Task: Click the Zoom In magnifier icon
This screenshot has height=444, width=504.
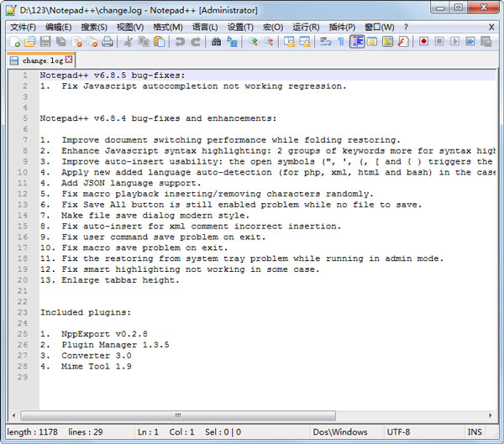Action: tap(253, 42)
